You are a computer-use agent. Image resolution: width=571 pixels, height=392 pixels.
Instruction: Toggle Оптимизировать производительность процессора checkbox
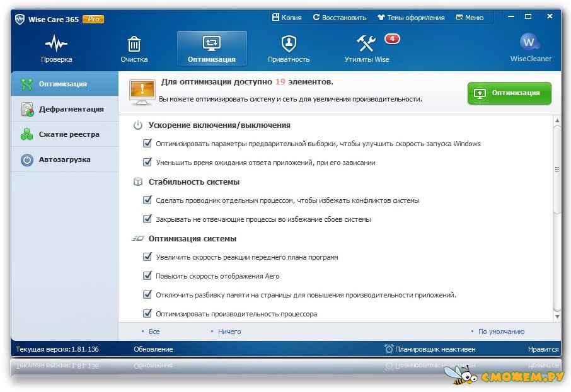[x=147, y=313]
